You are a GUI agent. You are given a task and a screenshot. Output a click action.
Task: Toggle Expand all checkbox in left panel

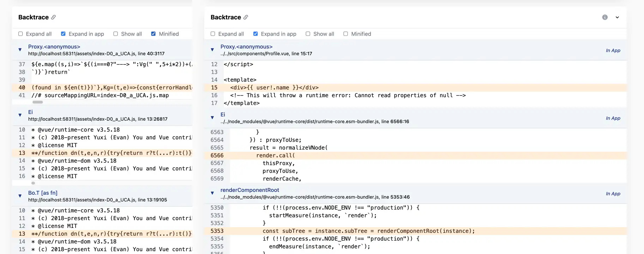click(20, 34)
